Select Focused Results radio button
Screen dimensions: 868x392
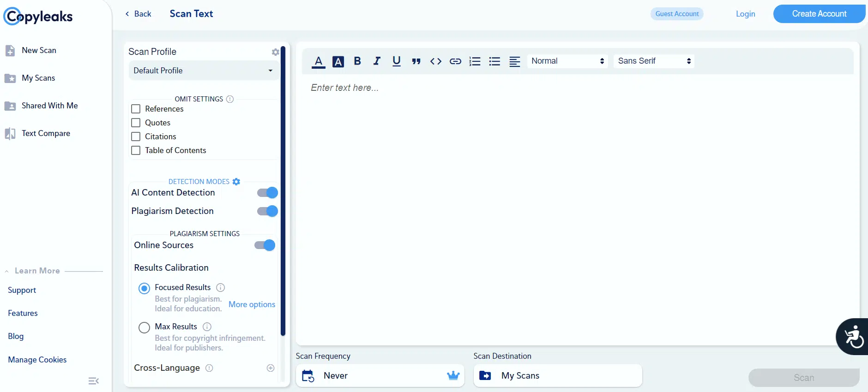[145, 289]
